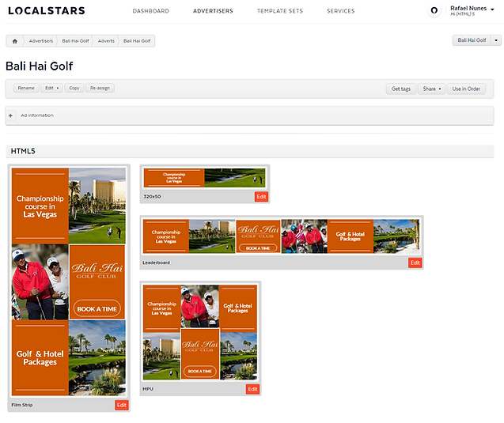Open the Edit dropdown in the toolbar
Screen dimensions: 504x423
(51, 88)
